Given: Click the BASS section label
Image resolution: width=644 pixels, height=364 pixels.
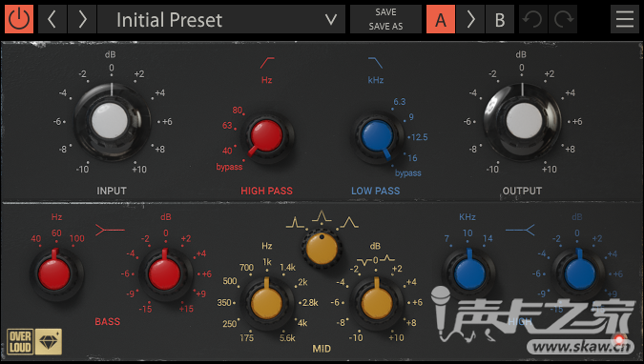Looking at the screenshot, I should [x=108, y=322].
